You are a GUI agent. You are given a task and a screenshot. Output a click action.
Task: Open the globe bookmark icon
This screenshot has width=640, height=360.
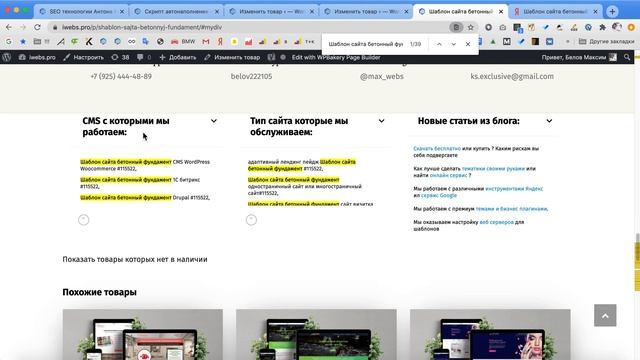click(x=160, y=41)
